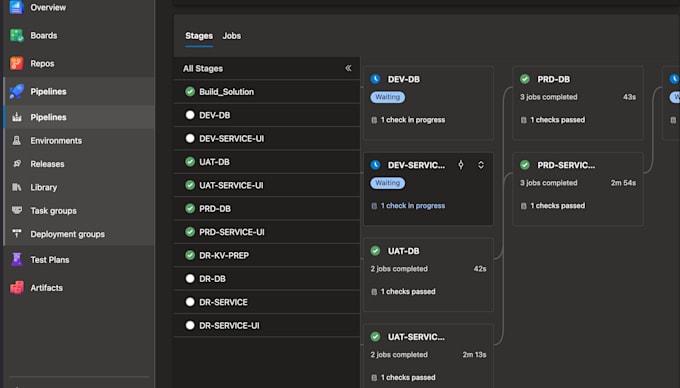Click the checks icon beside DEV-DB check in progress
Screen dimensions: 680x388
point(374,120)
